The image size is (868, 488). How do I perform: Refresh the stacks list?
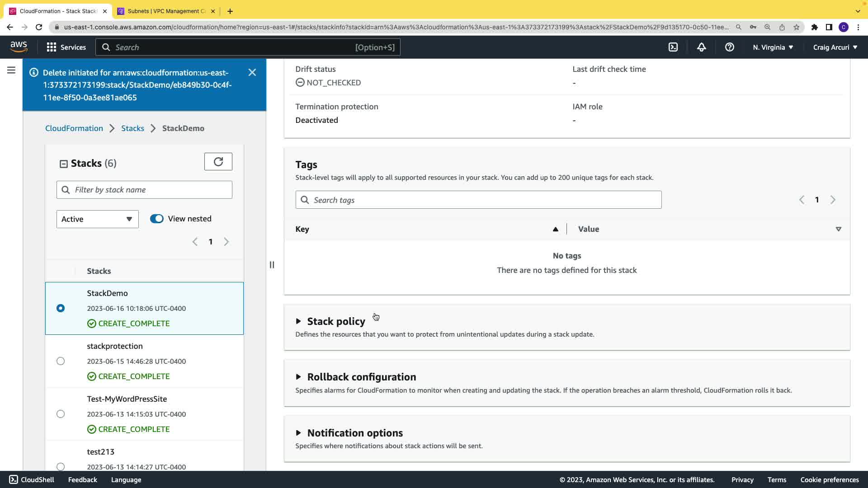(218, 162)
